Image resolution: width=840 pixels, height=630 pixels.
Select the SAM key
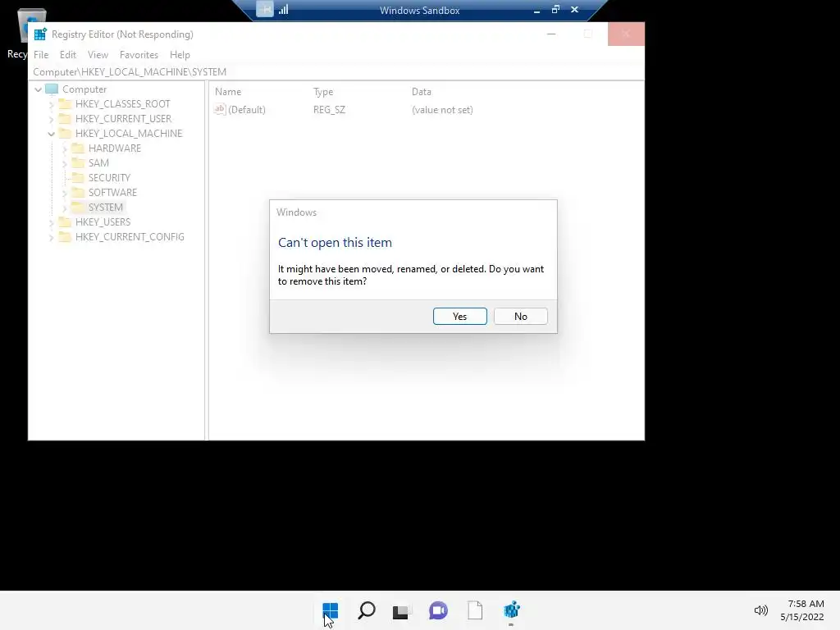coord(98,163)
